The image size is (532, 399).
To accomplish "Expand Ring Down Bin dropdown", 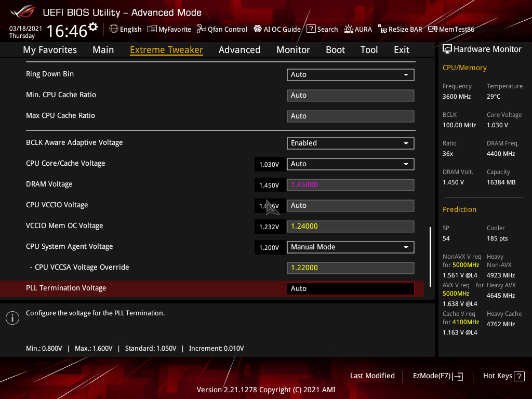I will click(351, 75).
